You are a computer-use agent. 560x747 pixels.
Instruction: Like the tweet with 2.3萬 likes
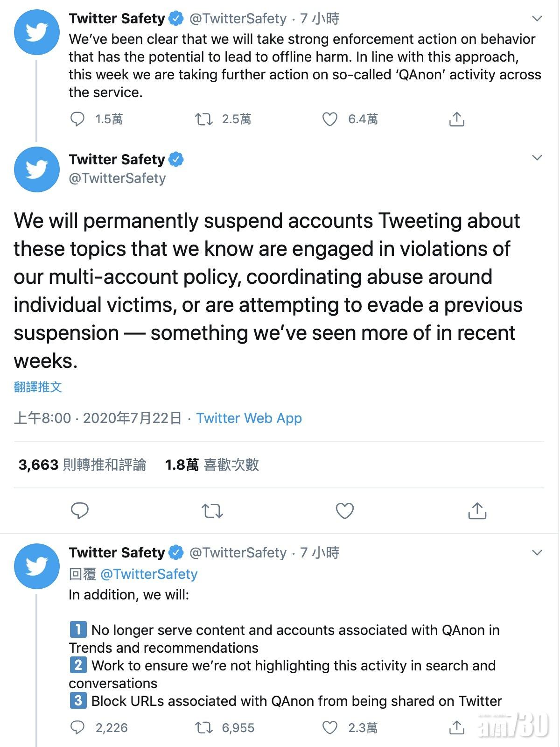pyautogui.click(x=330, y=727)
